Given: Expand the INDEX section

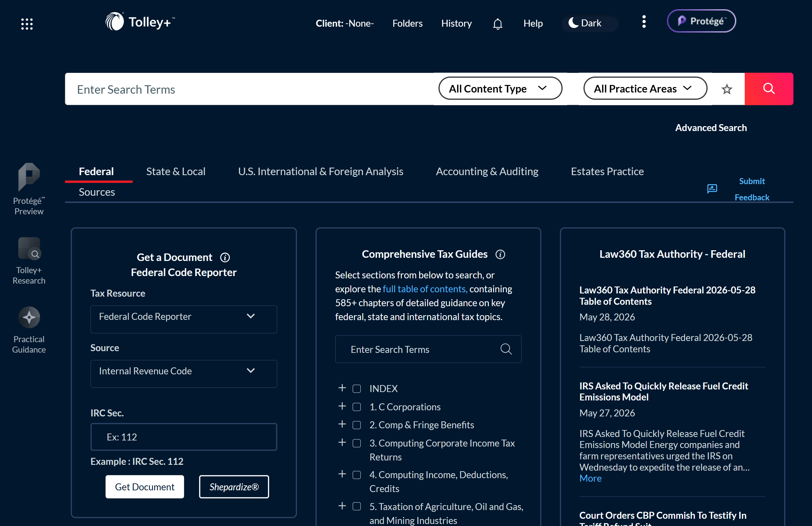Looking at the screenshot, I should [342, 388].
